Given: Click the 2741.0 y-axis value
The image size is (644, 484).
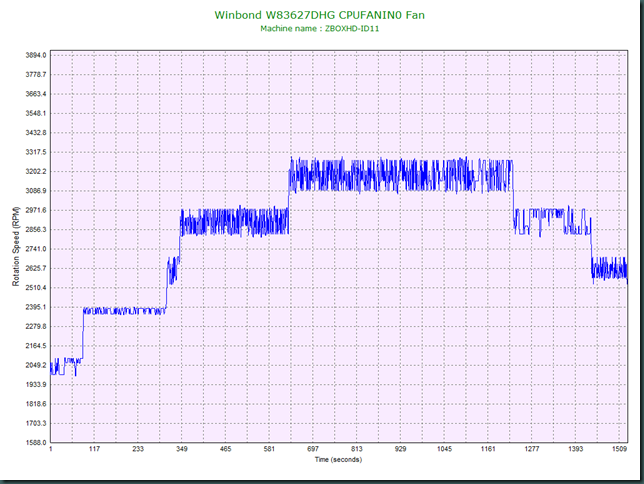Looking at the screenshot, I should point(36,249).
